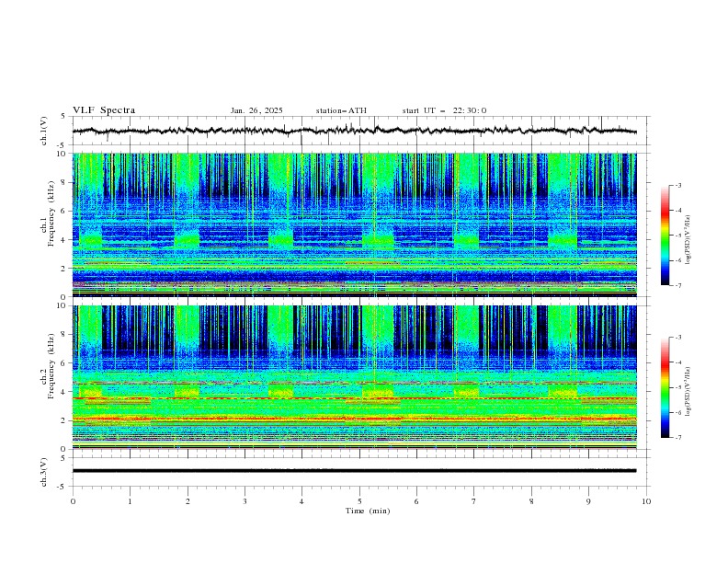
Task: Click the "start UT = 22:30:0" label
Action: [444, 110]
